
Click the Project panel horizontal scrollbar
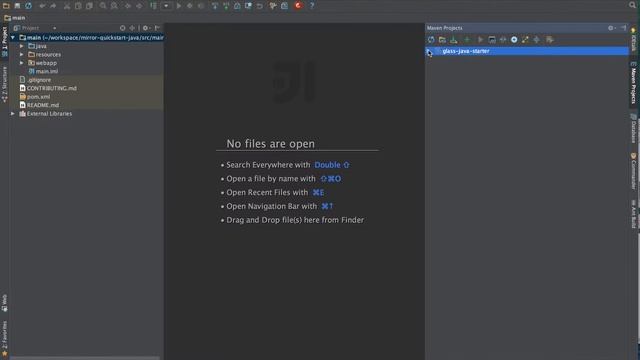coord(84,358)
